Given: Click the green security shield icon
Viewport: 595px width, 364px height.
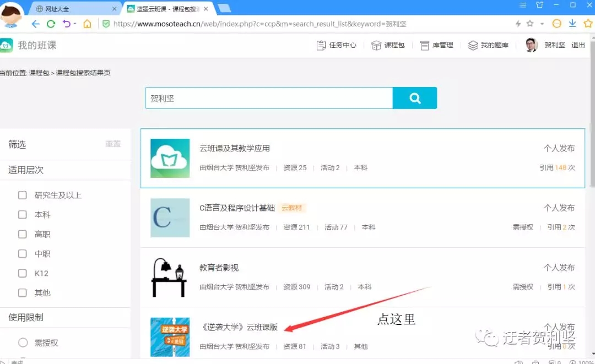Looking at the screenshot, I should coord(106,24).
